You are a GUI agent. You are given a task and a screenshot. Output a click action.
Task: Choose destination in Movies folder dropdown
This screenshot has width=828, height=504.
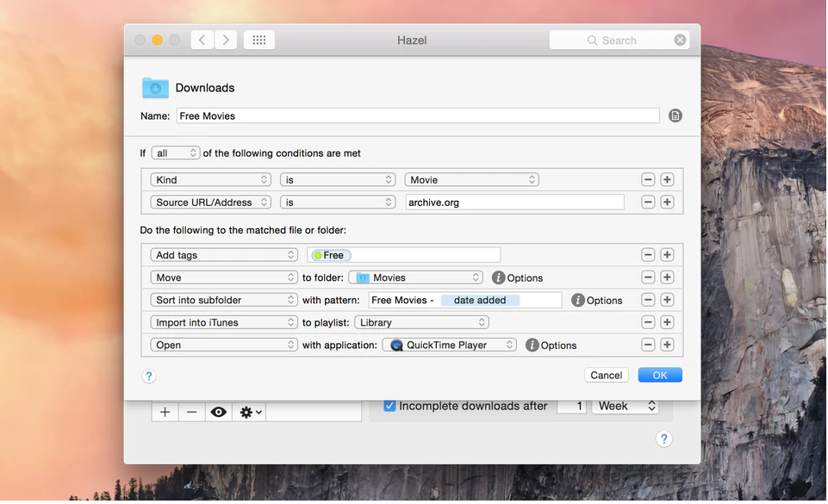415,277
